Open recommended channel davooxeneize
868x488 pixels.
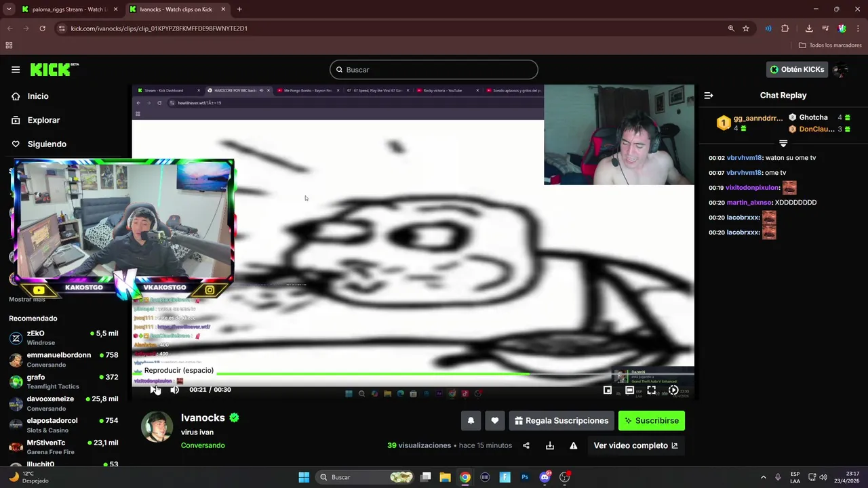pos(63,403)
